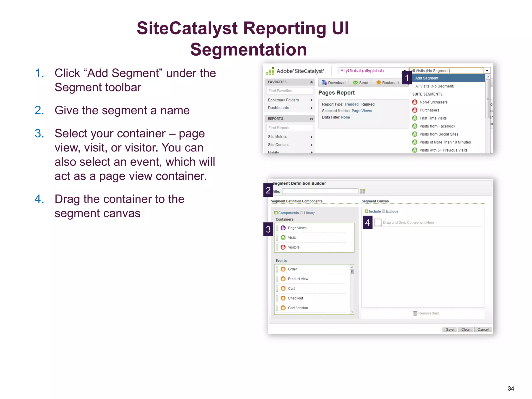
Task: Select the Non-Purchasers segment icon
Action: (415, 102)
